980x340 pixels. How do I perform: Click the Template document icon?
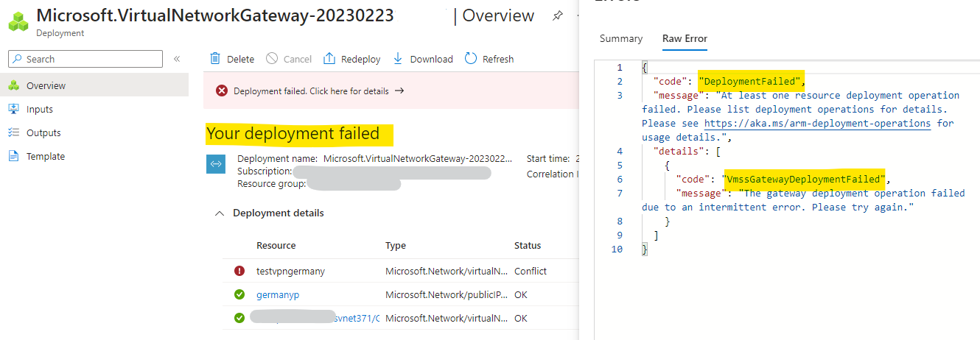click(13, 156)
